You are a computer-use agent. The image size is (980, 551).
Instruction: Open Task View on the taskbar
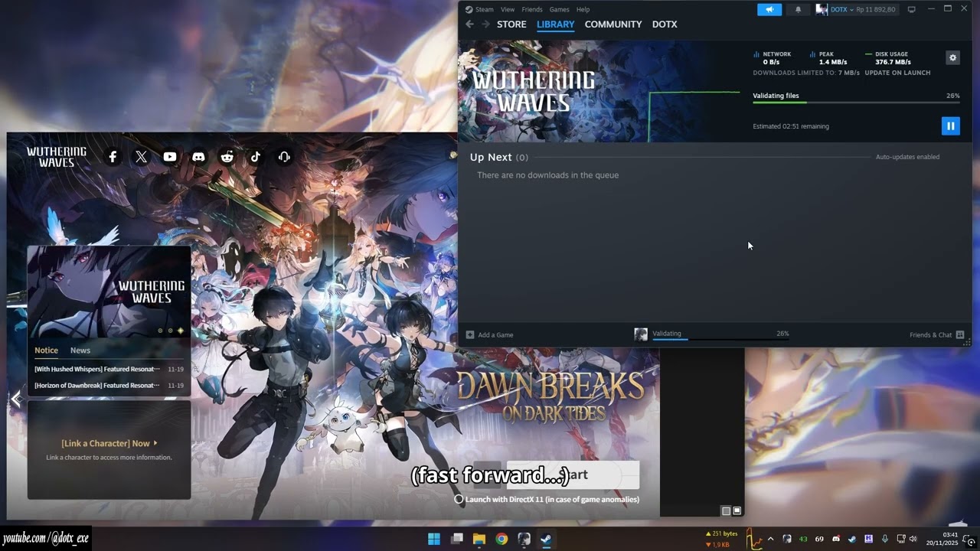(457, 539)
